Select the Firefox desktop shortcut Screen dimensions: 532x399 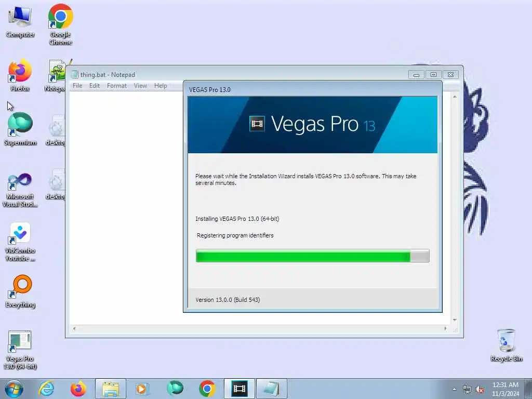tap(20, 75)
